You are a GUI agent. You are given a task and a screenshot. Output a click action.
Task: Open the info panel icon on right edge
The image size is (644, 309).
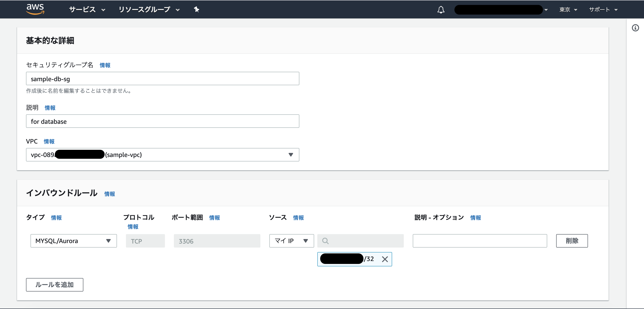635,28
